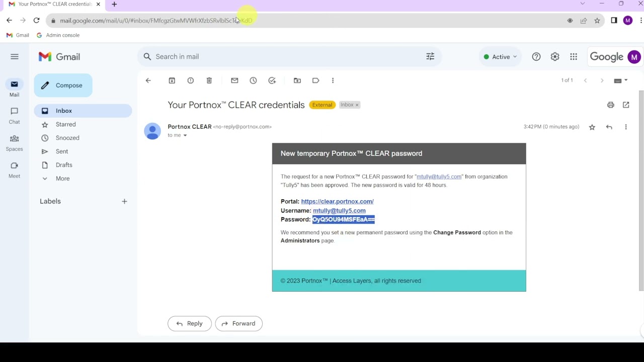644x362 pixels.
Task: Click the highlighted temporary password text
Action: [344, 220]
